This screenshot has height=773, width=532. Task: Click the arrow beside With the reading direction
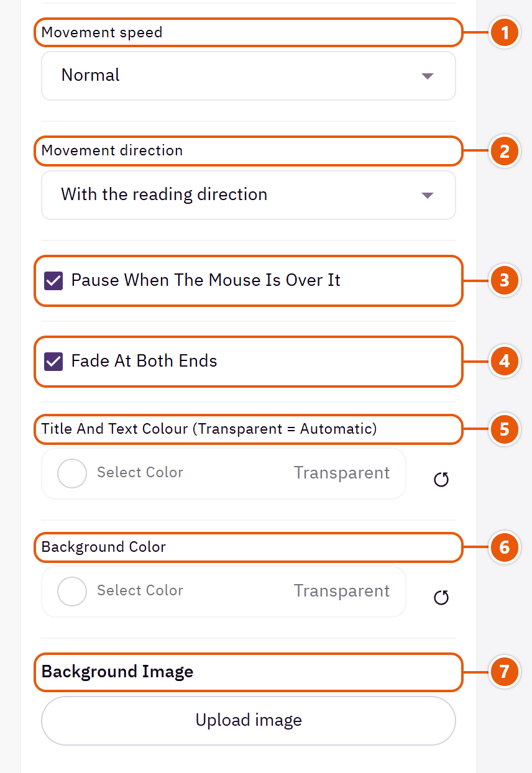427,195
